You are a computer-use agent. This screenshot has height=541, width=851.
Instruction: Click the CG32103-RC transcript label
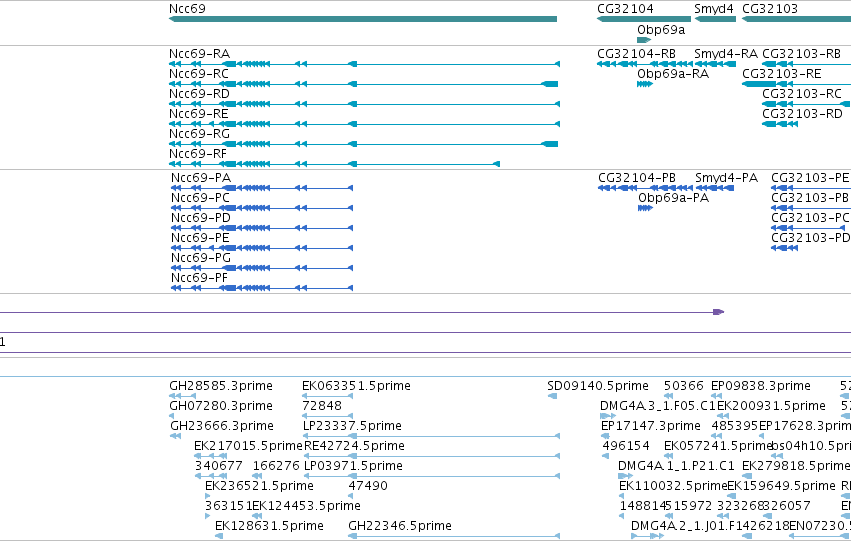click(802, 94)
